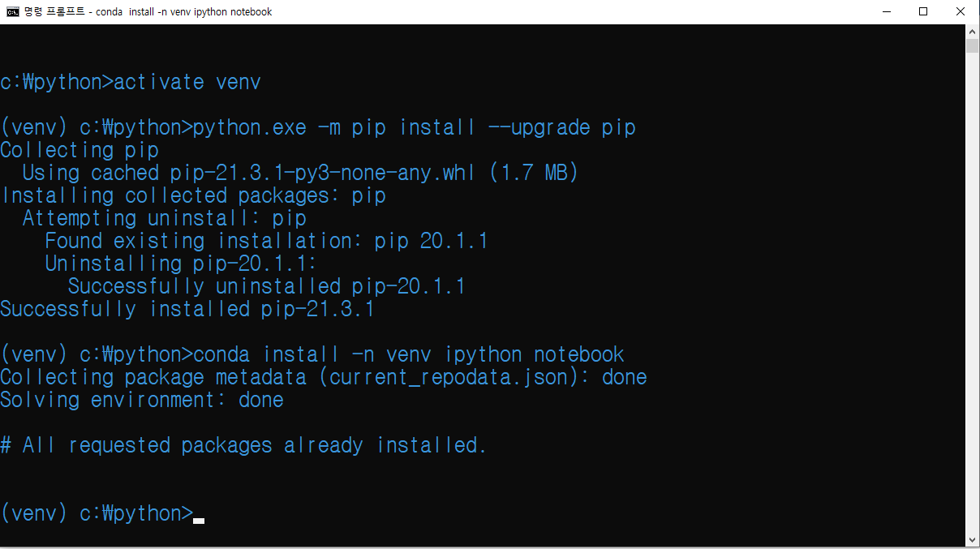Click 'Found existing installation: pip 20.1.1'
980x549 pixels.
pyautogui.click(x=266, y=241)
